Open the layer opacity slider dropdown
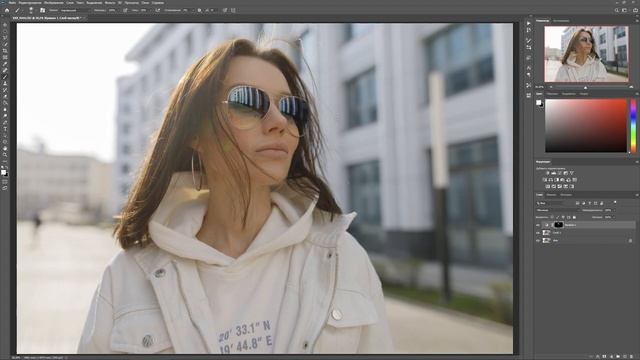Viewport: 640px width, 360px height. click(x=614, y=210)
